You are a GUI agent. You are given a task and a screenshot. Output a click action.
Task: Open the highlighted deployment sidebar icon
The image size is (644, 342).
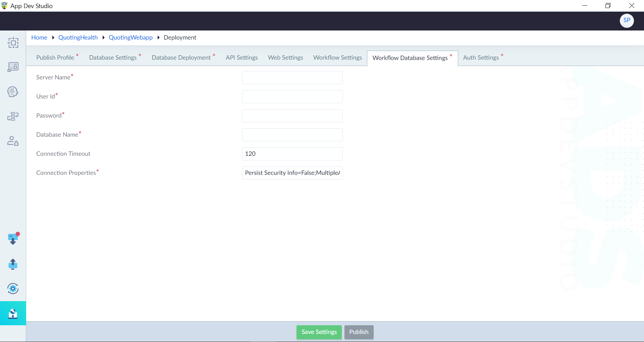coord(13,313)
